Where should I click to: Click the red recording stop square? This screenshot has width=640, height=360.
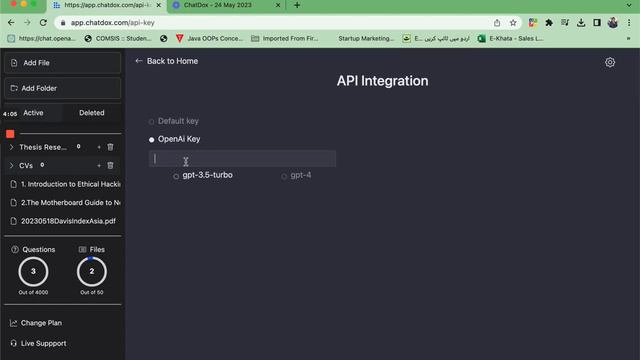(x=10, y=134)
